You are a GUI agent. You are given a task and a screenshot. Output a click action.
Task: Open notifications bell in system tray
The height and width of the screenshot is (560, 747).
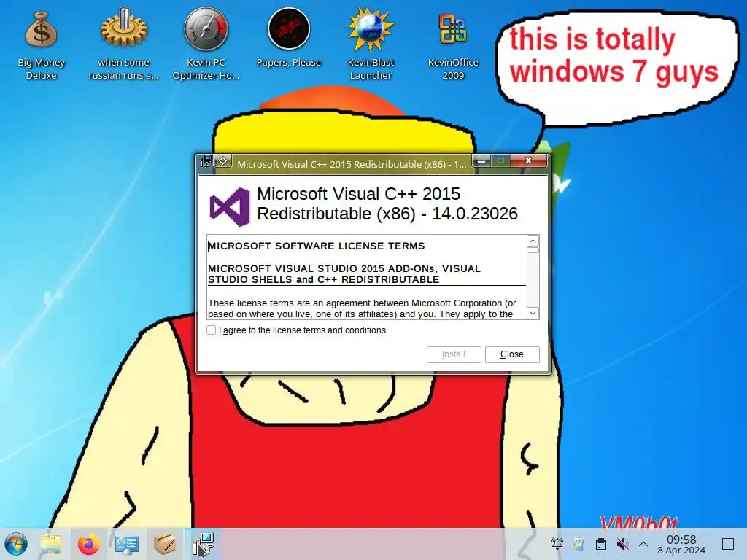point(557,543)
